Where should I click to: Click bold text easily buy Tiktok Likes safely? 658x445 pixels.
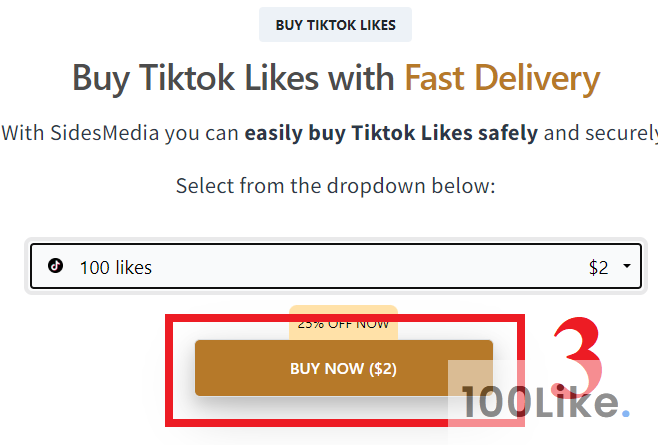(391, 133)
